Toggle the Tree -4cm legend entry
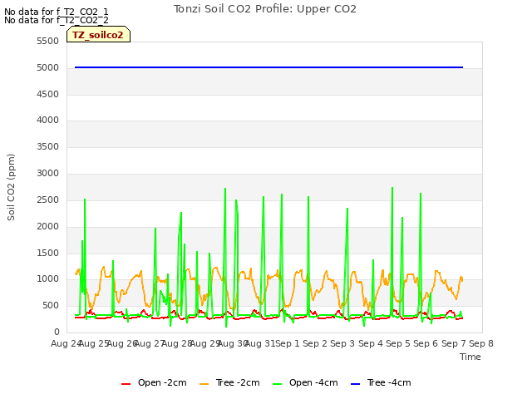This screenshot has height=399, width=532. point(381,382)
